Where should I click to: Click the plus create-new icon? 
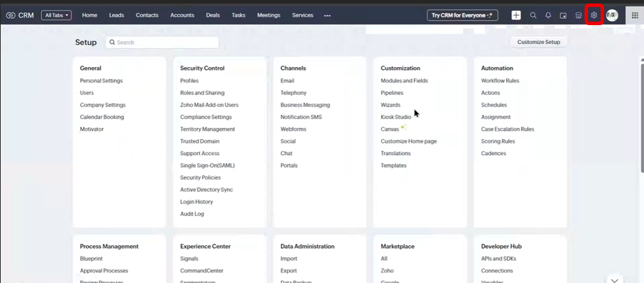click(x=516, y=15)
